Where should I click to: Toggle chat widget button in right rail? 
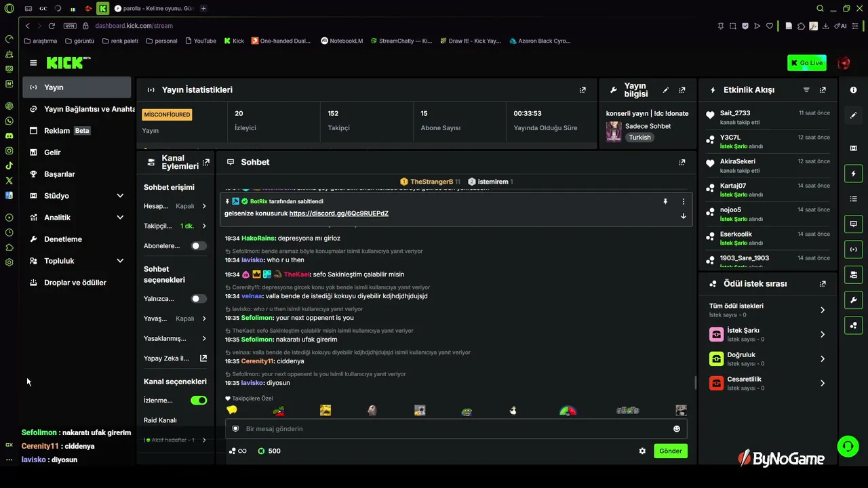point(854,224)
